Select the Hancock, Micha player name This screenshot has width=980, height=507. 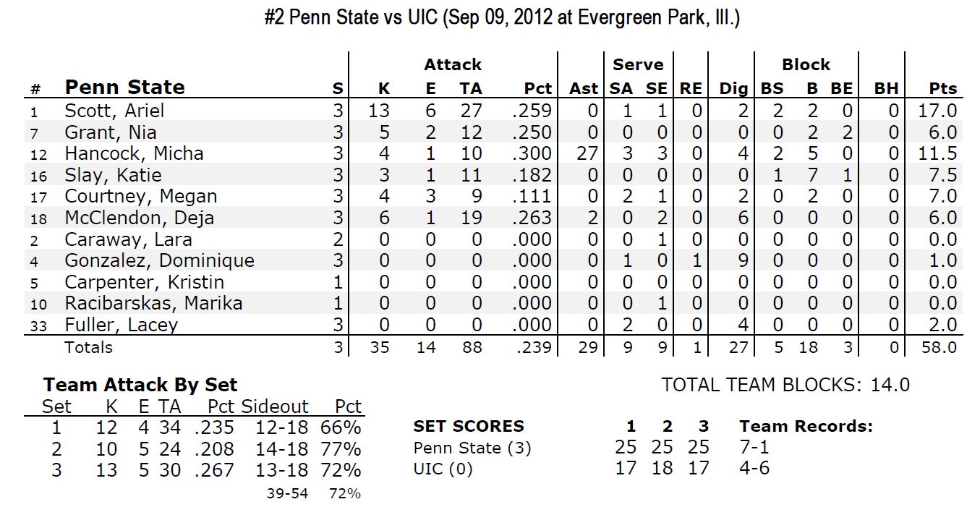pyautogui.click(x=134, y=153)
